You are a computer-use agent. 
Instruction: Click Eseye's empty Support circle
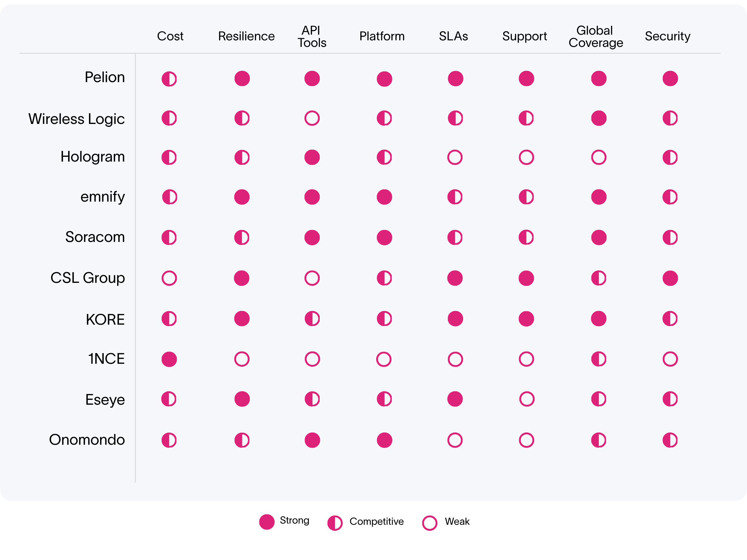pos(527,399)
